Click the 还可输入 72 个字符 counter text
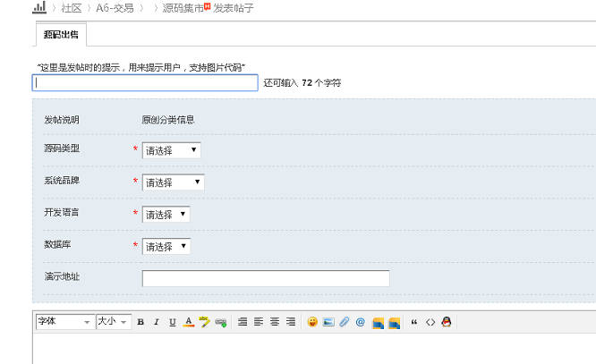596x364 pixels. [x=302, y=83]
